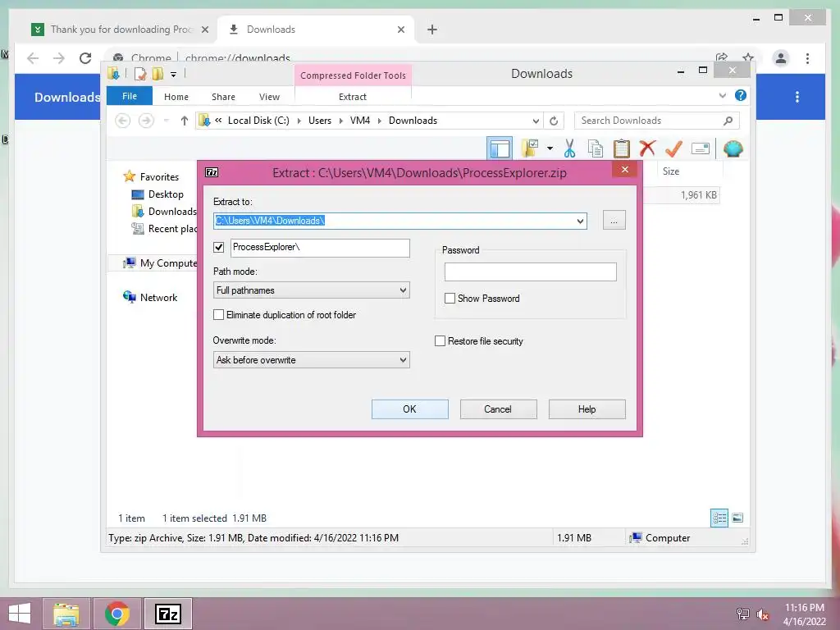Switch to details view icon in status bar

pos(719,518)
